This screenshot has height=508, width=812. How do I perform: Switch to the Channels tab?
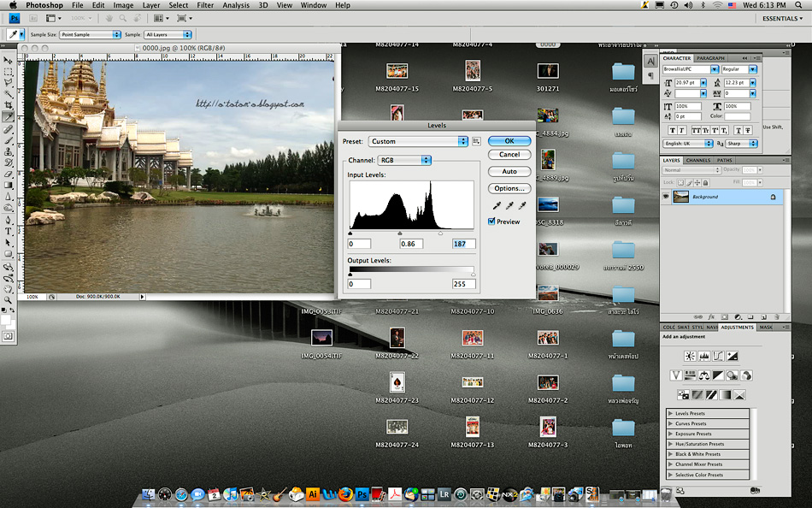tap(697, 160)
